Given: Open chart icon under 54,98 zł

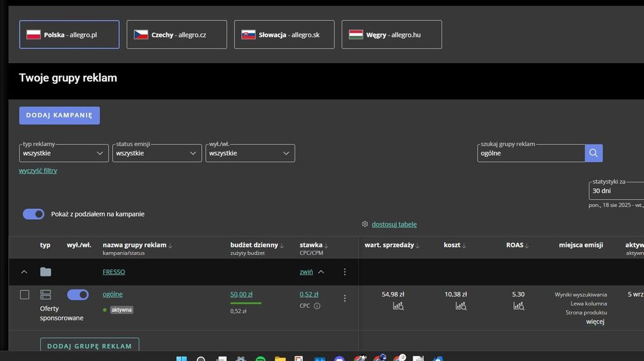Looking at the screenshot, I should point(398,306).
